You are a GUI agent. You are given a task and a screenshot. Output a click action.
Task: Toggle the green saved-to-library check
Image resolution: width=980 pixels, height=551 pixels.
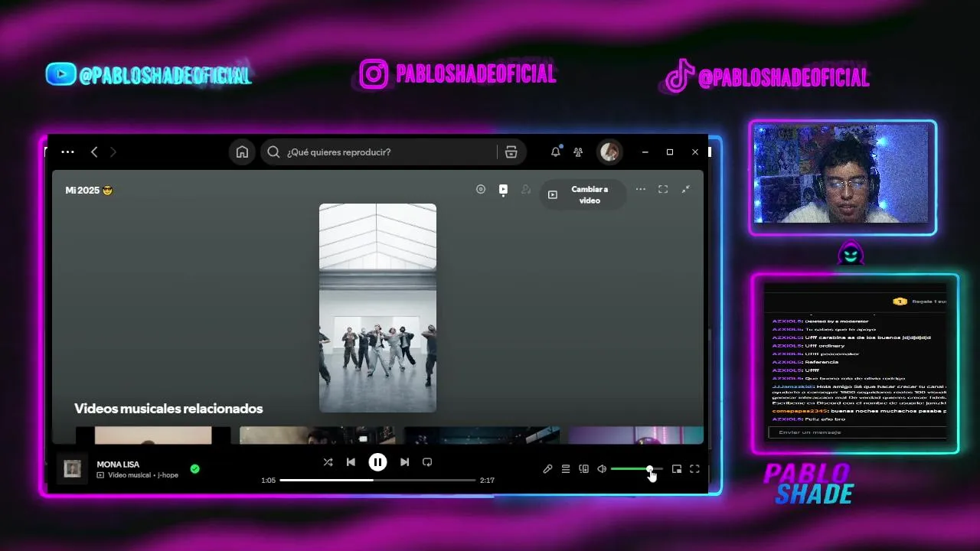(x=194, y=468)
